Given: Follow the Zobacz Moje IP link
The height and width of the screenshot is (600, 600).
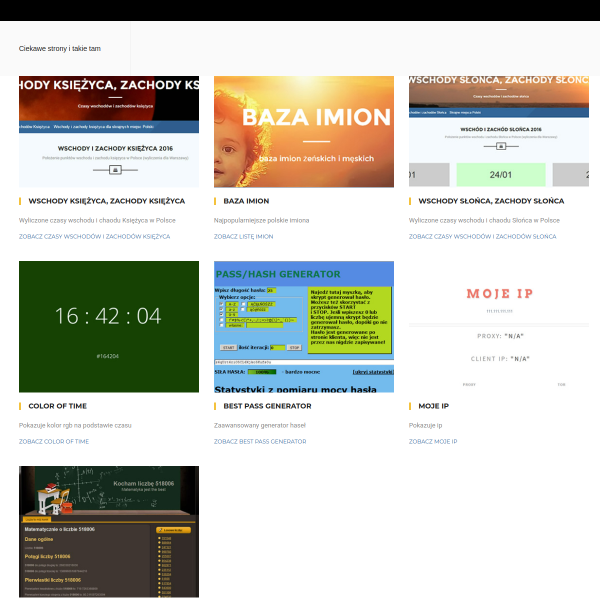Looking at the screenshot, I should tap(433, 442).
